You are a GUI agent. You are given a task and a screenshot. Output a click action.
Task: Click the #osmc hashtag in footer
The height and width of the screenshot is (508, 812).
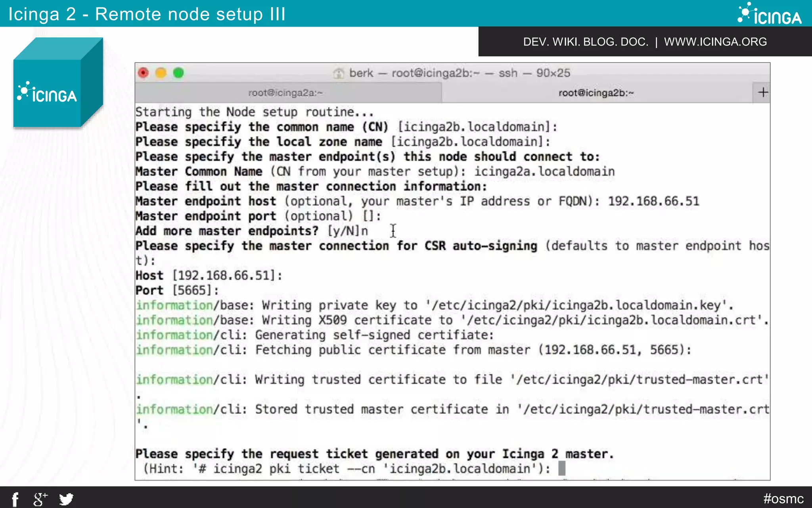[783, 498]
